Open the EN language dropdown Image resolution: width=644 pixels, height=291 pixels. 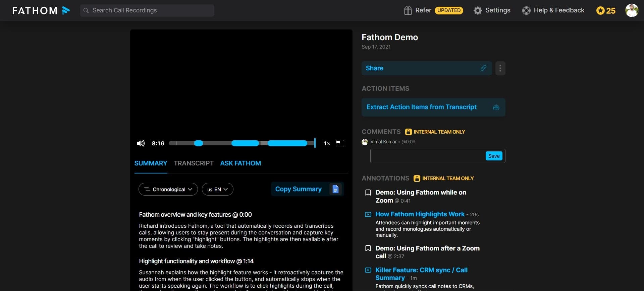pos(217,189)
